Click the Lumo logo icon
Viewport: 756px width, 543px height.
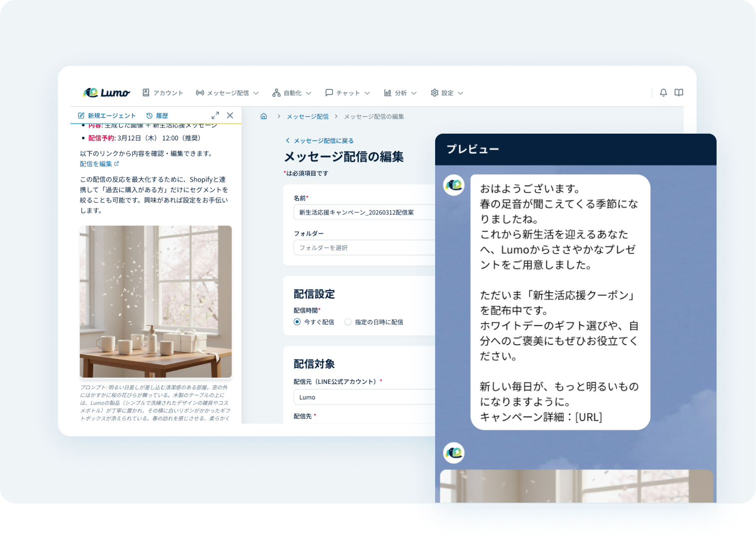pyautogui.click(x=91, y=92)
